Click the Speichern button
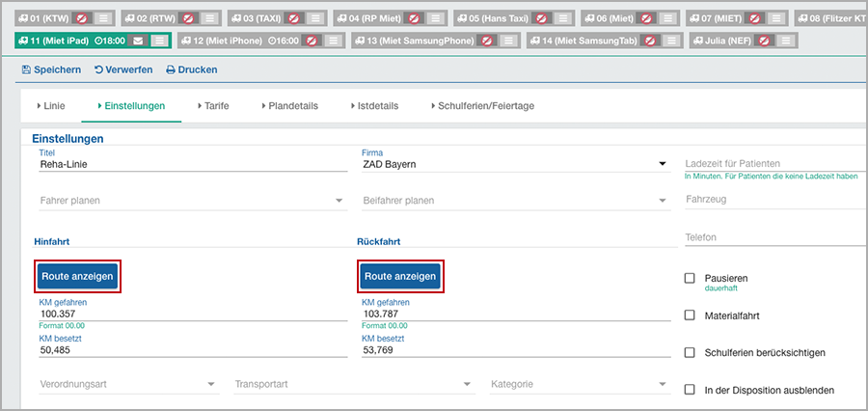The width and height of the screenshot is (868, 411). tap(51, 69)
